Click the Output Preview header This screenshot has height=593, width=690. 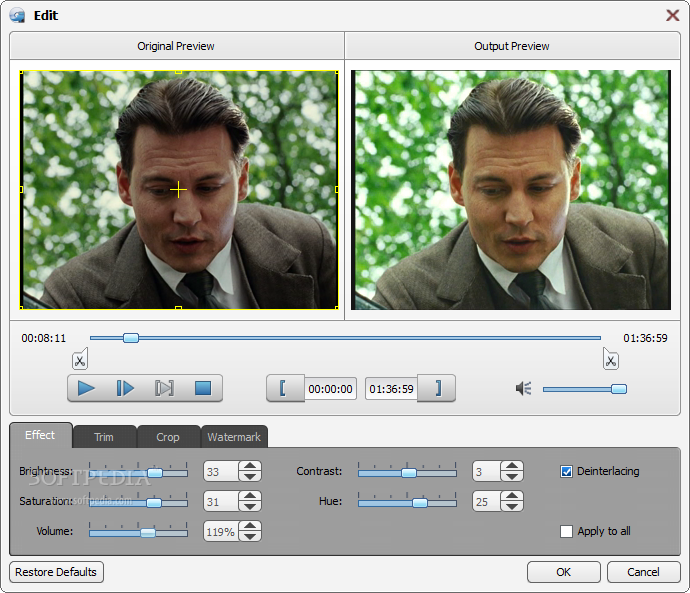pos(512,46)
